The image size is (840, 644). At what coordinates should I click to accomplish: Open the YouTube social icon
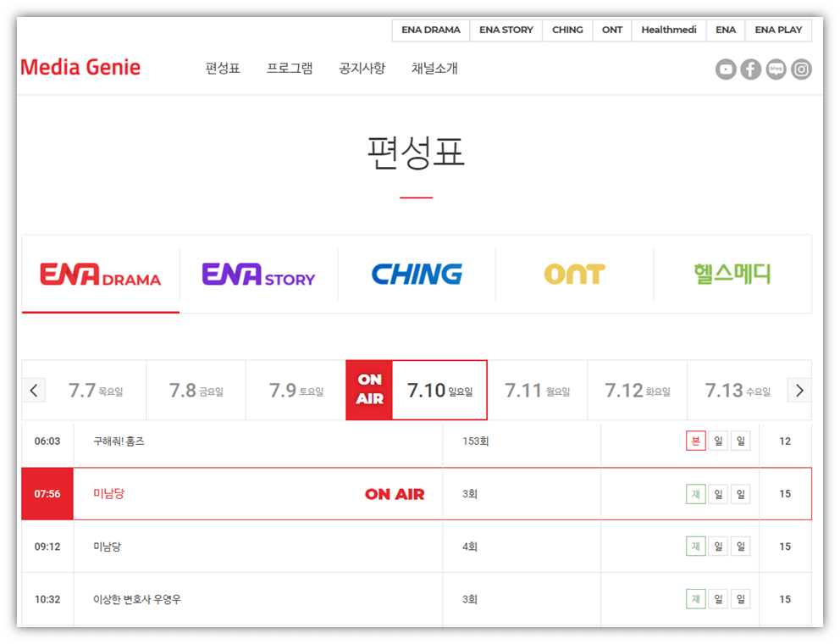(x=726, y=69)
